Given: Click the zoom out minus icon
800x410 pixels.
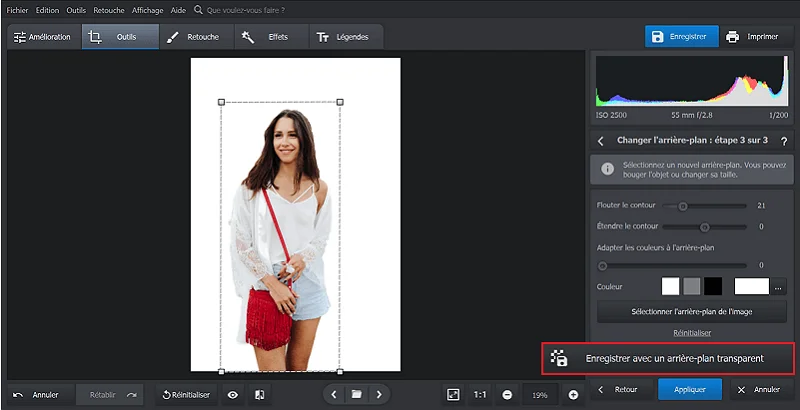Looking at the screenshot, I should click(x=507, y=395).
